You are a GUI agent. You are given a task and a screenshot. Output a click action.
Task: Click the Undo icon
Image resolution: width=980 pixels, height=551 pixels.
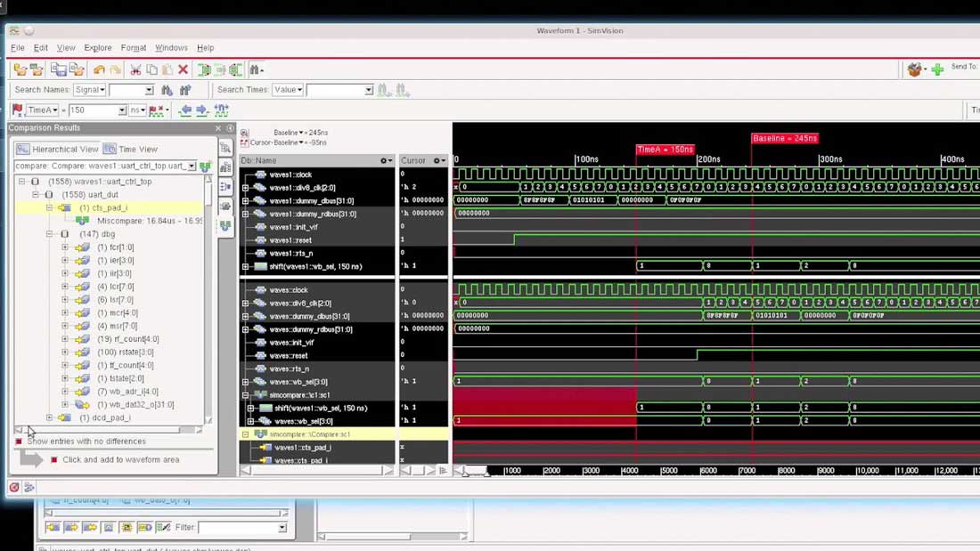click(101, 69)
